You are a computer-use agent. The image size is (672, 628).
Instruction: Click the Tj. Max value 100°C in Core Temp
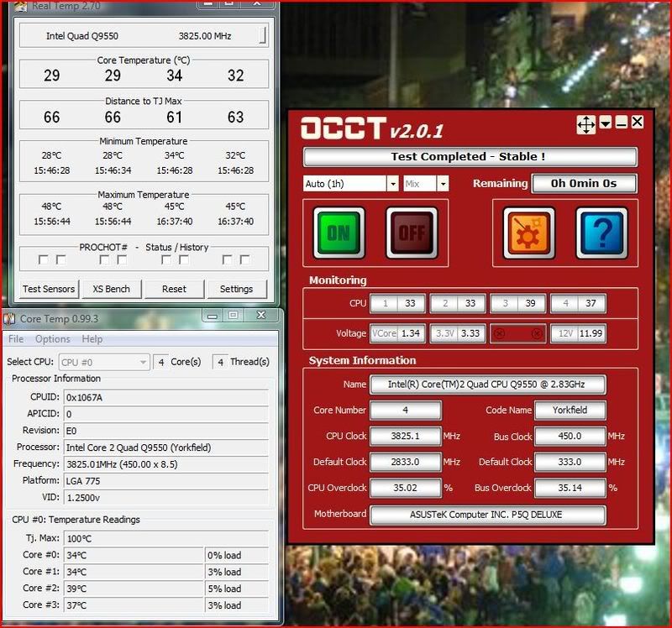coord(165,538)
